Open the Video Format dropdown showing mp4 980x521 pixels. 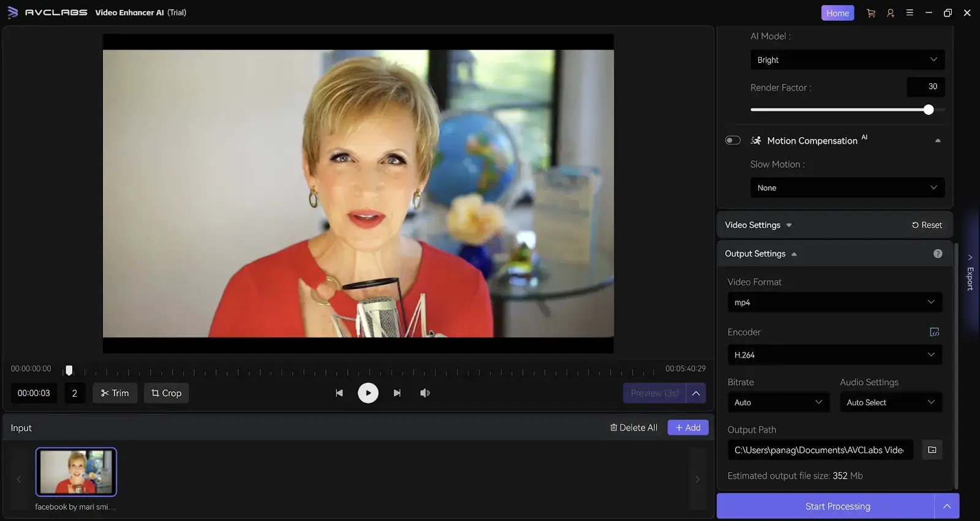(834, 302)
